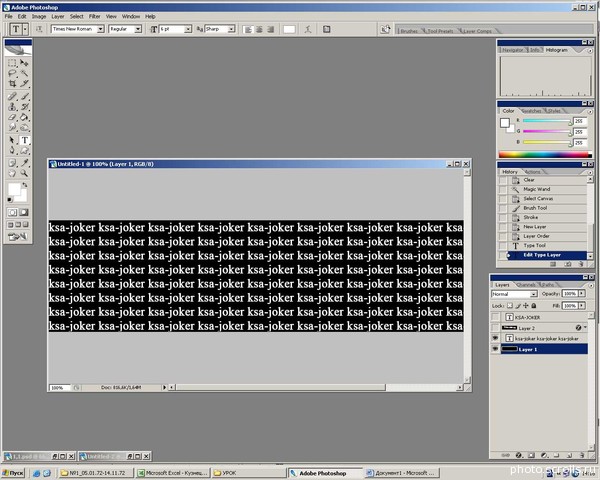Select the Move tool
This screenshot has width=600, height=480.
coord(24,63)
